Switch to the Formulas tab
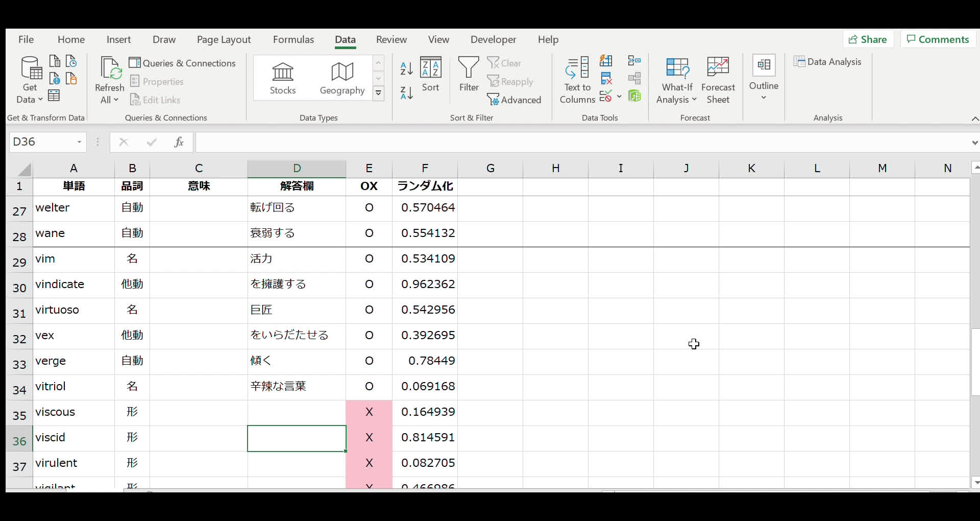980x521 pixels. [293, 39]
